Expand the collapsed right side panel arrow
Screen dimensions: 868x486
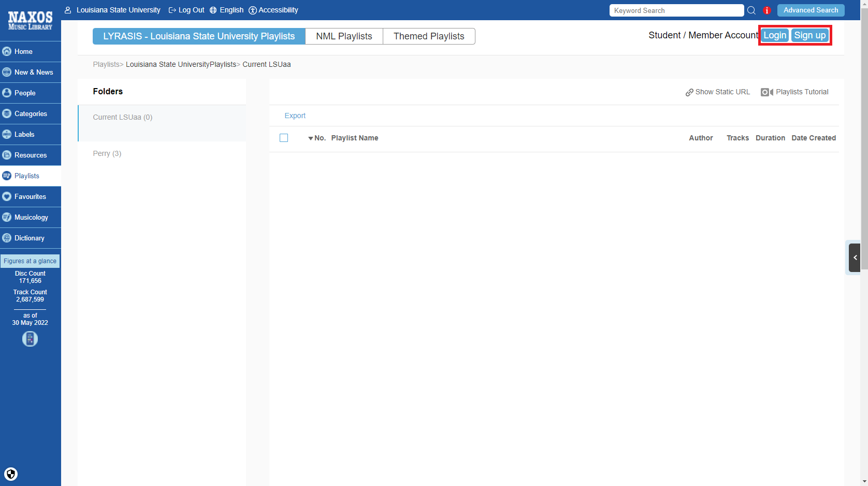tap(855, 257)
